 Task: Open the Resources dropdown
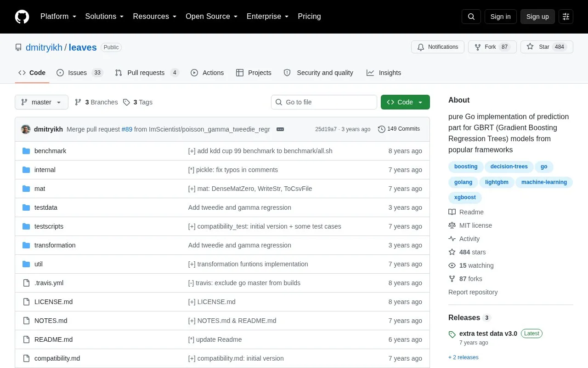tap(155, 17)
